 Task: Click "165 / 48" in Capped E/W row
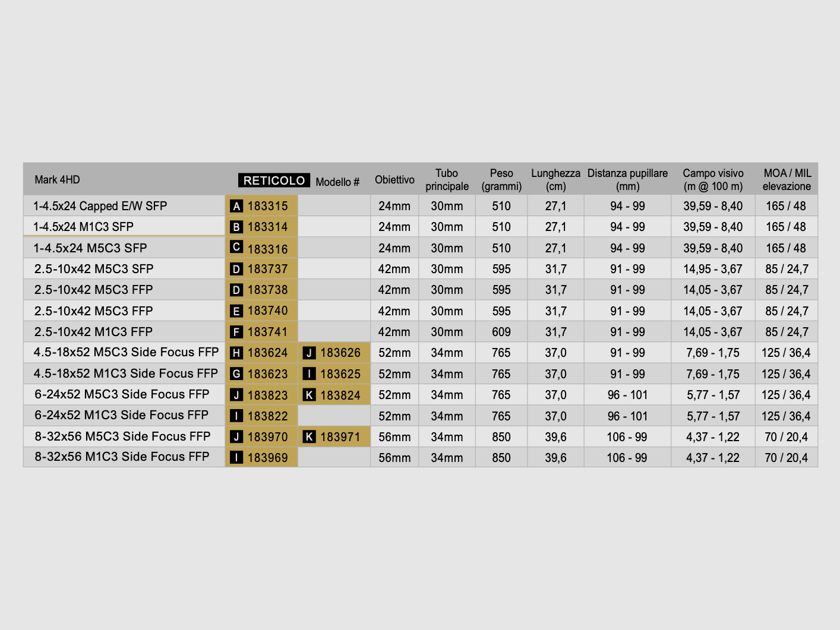tap(786, 207)
